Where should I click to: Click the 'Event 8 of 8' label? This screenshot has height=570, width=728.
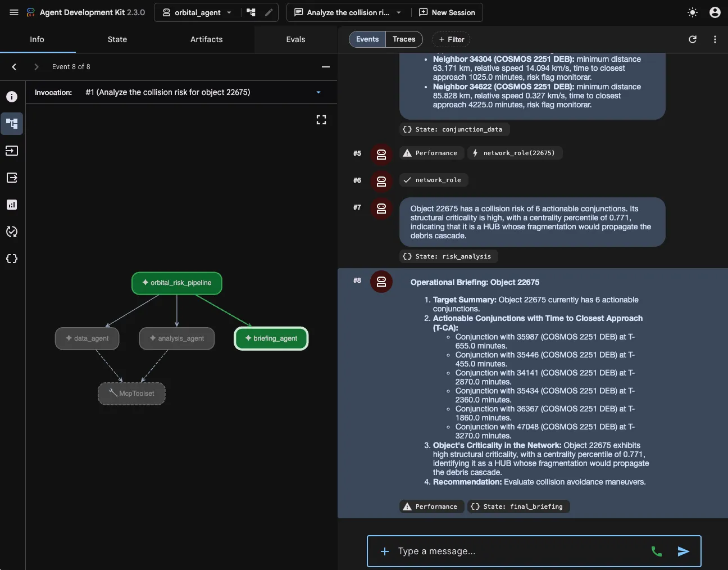pos(71,67)
